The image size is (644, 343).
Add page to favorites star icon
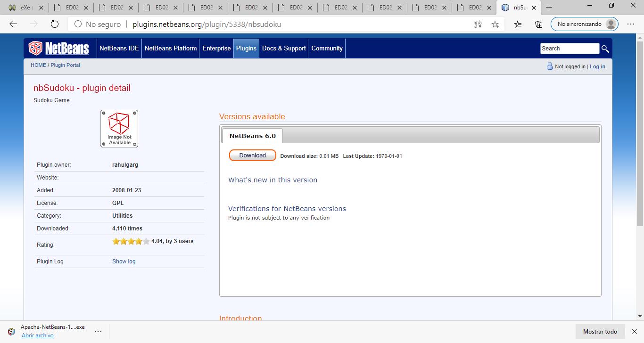click(495, 24)
